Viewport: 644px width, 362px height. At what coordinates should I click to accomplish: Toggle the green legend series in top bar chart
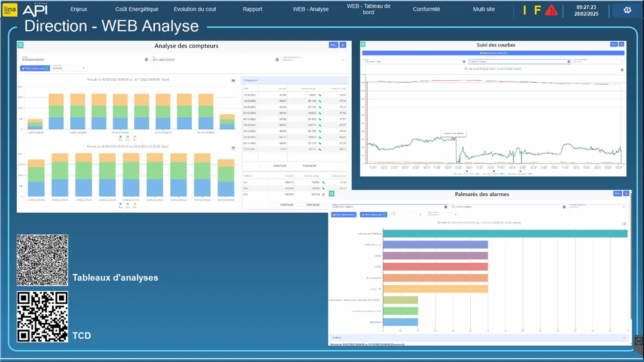point(128,137)
